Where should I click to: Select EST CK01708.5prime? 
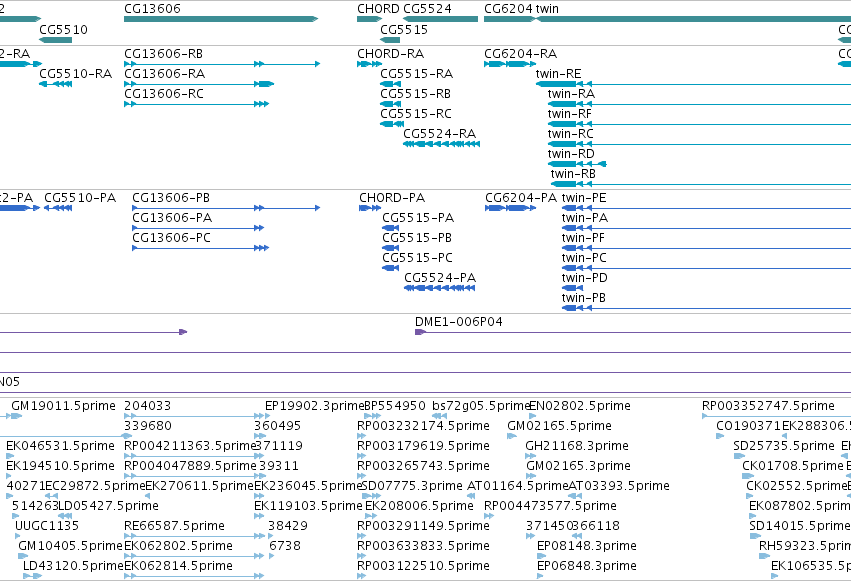tap(793, 466)
